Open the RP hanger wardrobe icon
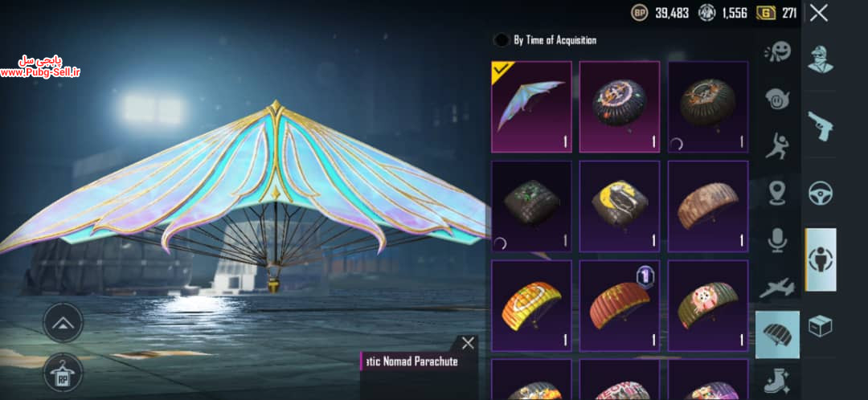The image size is (868, 400). pyautogui.click(x=63, y=373)
